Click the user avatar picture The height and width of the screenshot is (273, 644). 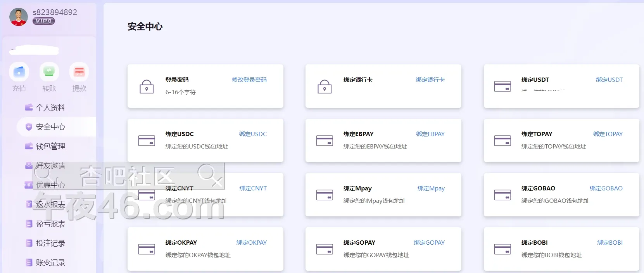pos(19,17)
